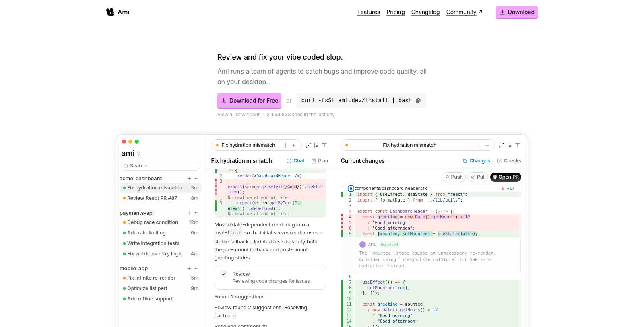Expand the Current changes dropdown

389,161
